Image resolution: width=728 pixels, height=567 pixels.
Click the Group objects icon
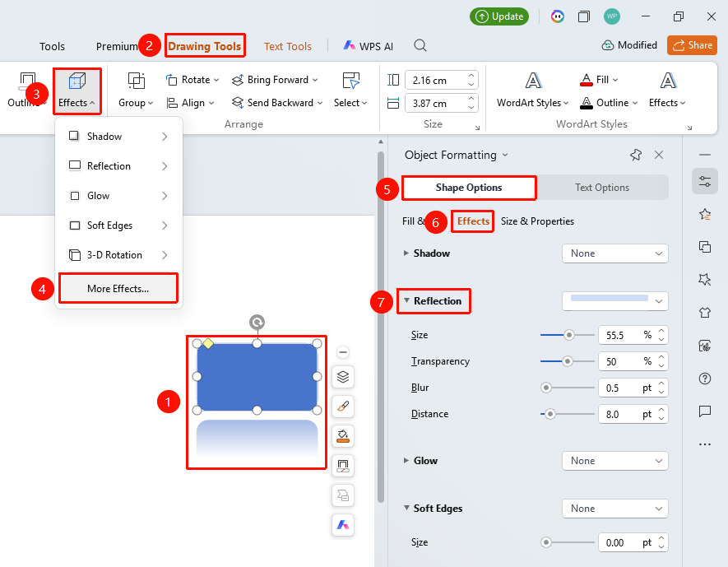[x=136, y=81]
